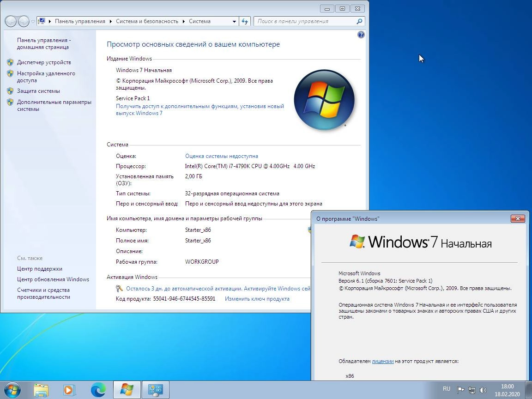
Task: Go to Панель управления breadcrumb
Action: pyautogui.click(x=80, y=21)
